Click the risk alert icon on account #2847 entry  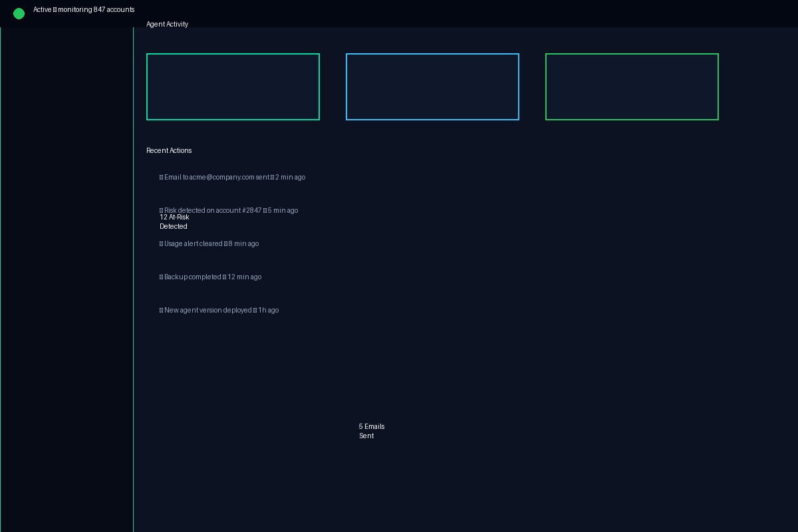pyautogui.click(x=162, y=210)
